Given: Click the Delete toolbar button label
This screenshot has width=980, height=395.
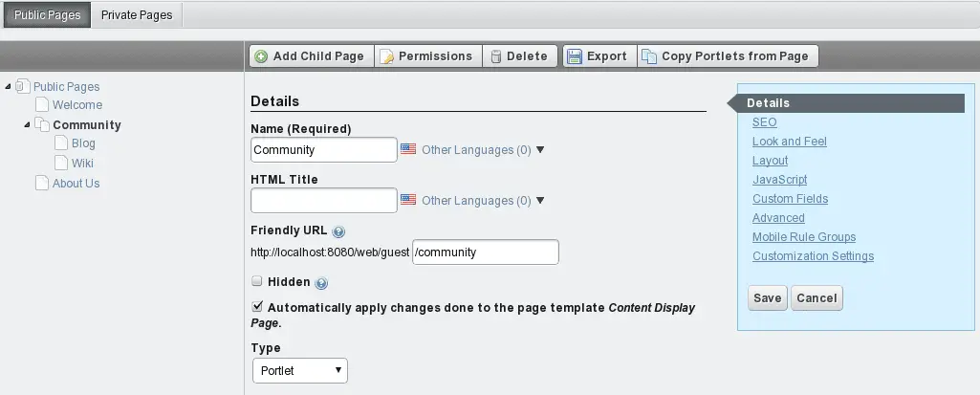Looking at the screenshot, I should click(527, 56).
